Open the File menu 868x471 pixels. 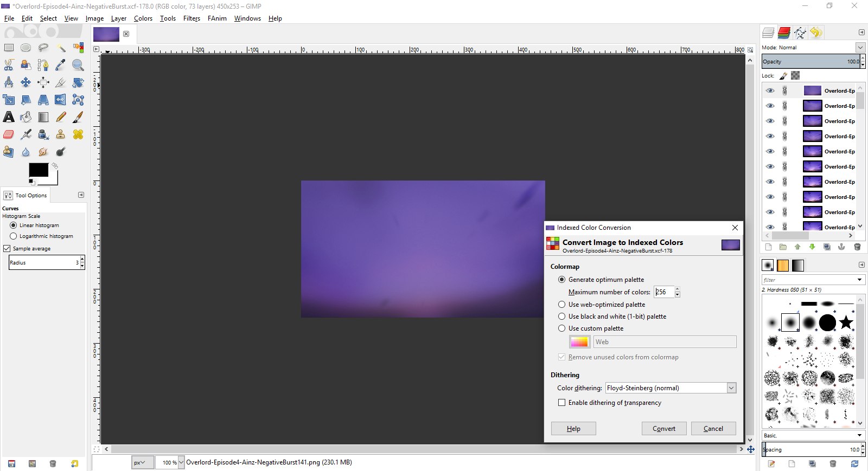tap(9, 18)
